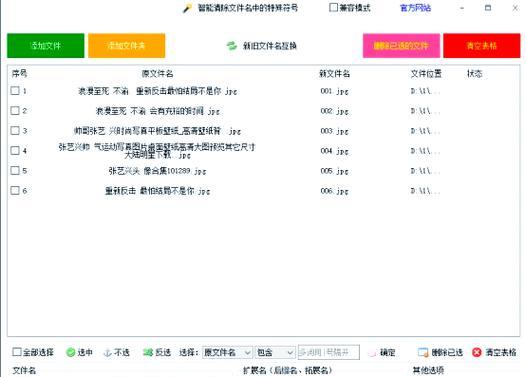
Task: Check the row 4 checkbox
Action: tap(15, 151)
